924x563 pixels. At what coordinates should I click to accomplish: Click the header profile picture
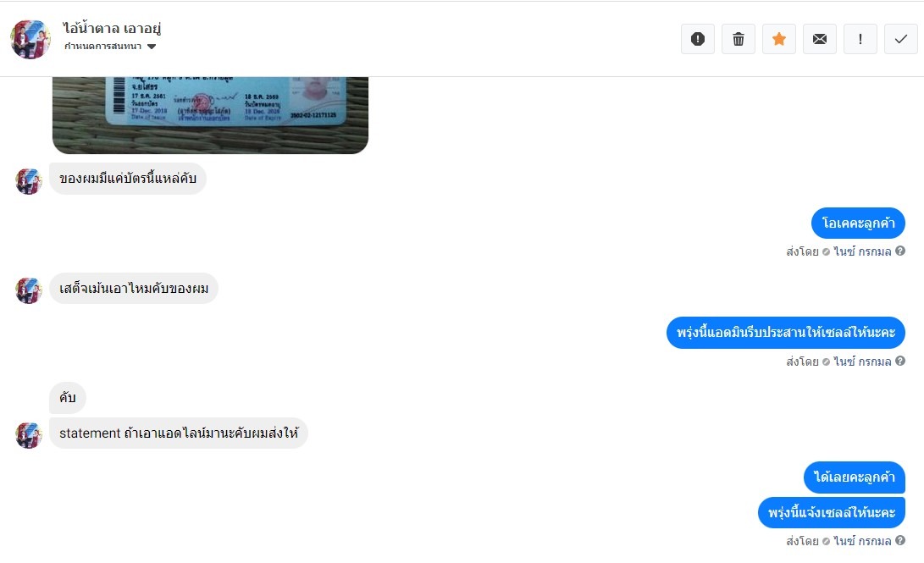point(30,40)
